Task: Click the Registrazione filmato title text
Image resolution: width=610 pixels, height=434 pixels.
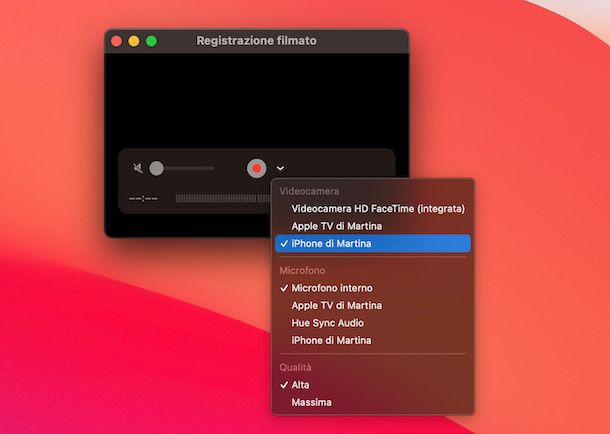Action: [x=256, y=41]
